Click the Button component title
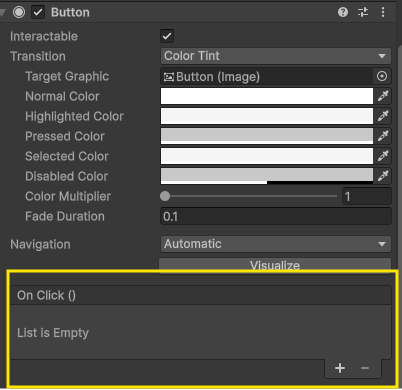Image resolution: width=402 pixels, height=390 pixels. coord(70,12)
